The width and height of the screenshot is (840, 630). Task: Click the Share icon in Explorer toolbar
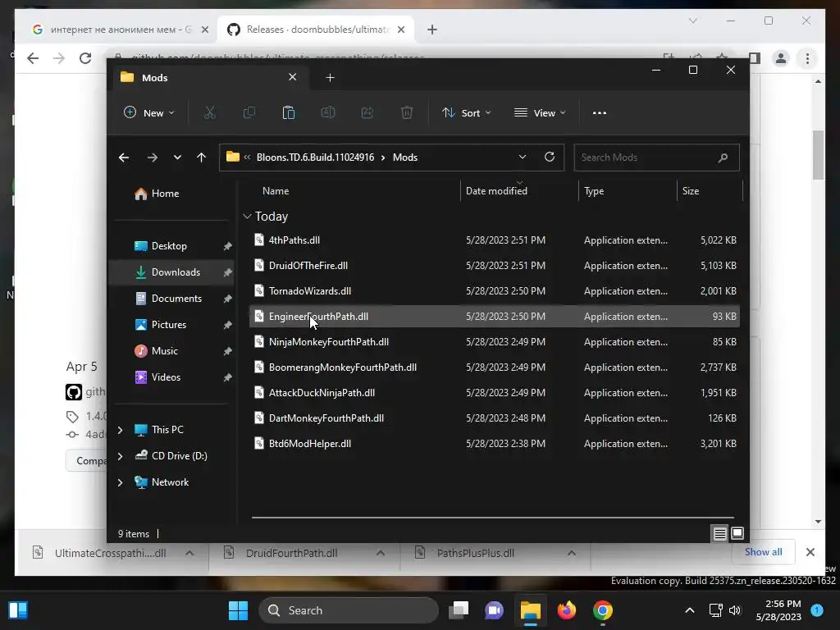pos(367,112)
